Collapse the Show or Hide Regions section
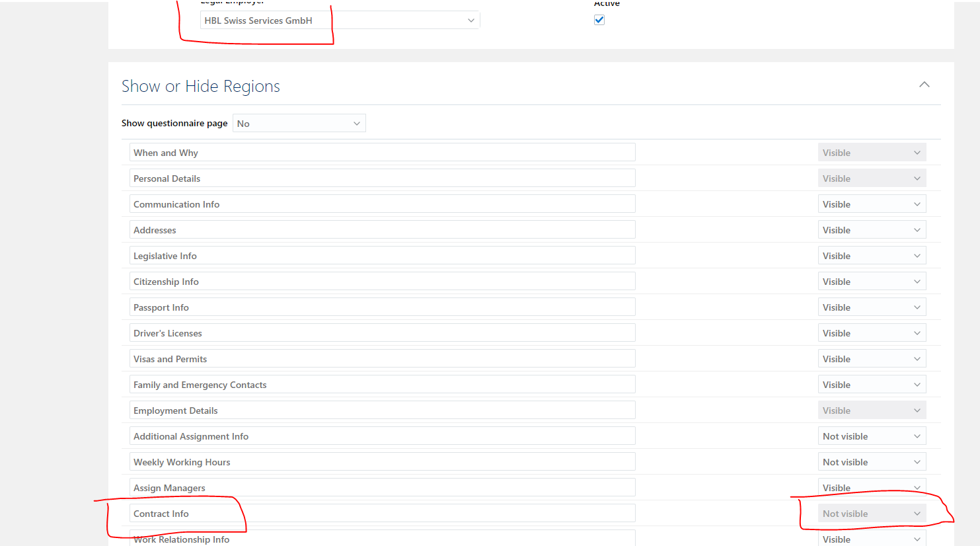 pos(924,85)
